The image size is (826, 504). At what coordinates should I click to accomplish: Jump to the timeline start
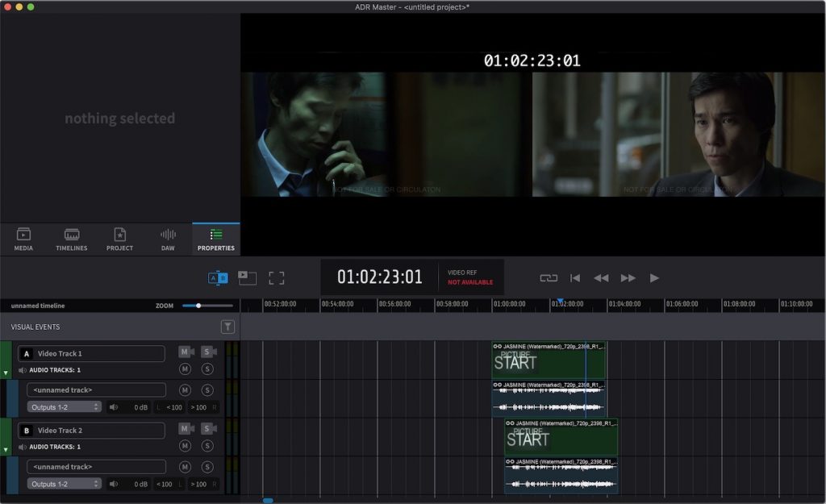[x=574, y=277]
